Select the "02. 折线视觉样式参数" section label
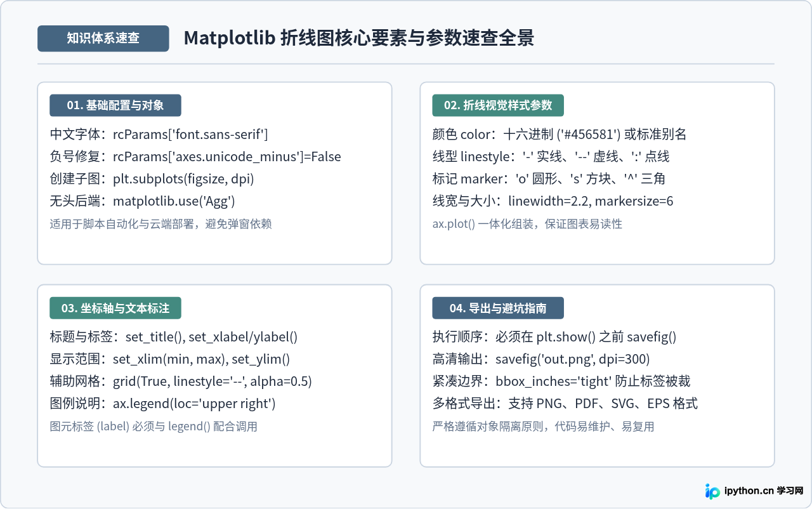 tap(498, 105)
